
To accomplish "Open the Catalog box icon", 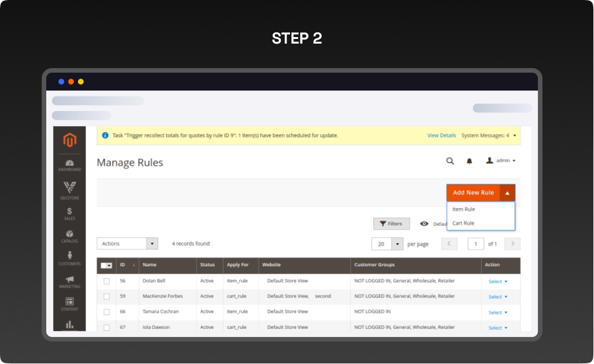I will point(69,236).
